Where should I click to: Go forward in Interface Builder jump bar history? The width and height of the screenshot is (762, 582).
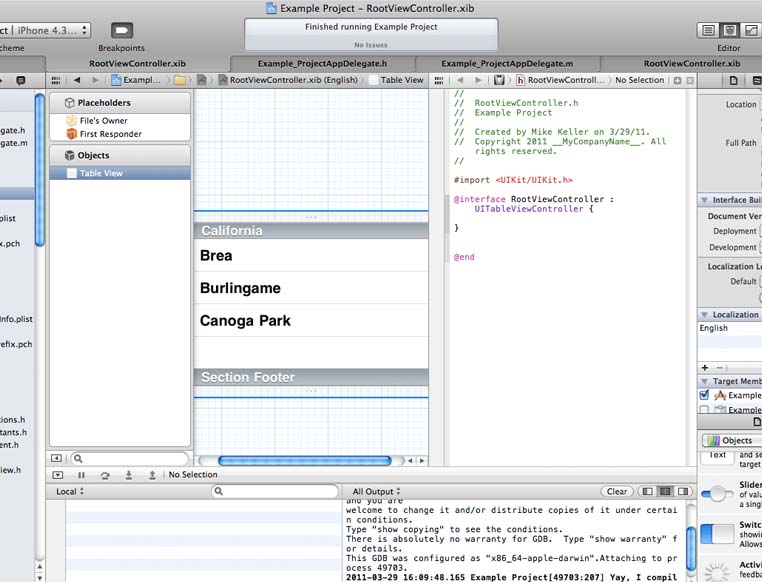(95, 80)
